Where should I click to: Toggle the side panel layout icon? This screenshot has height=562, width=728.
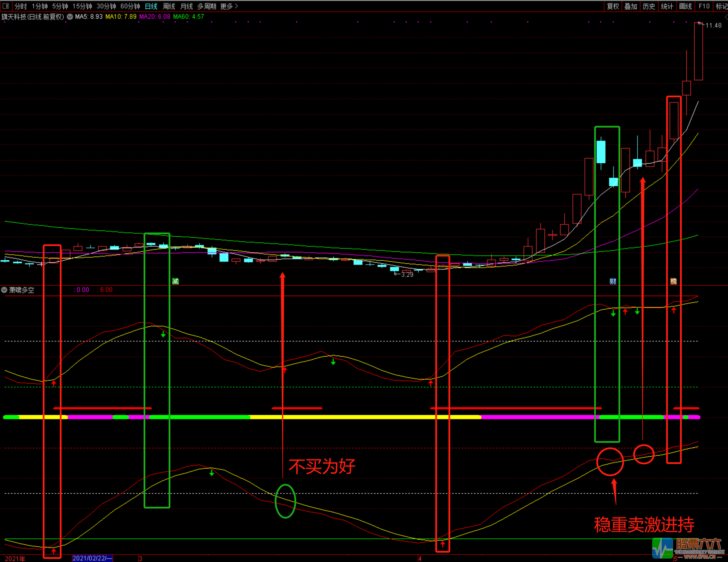tap(6, 6)
